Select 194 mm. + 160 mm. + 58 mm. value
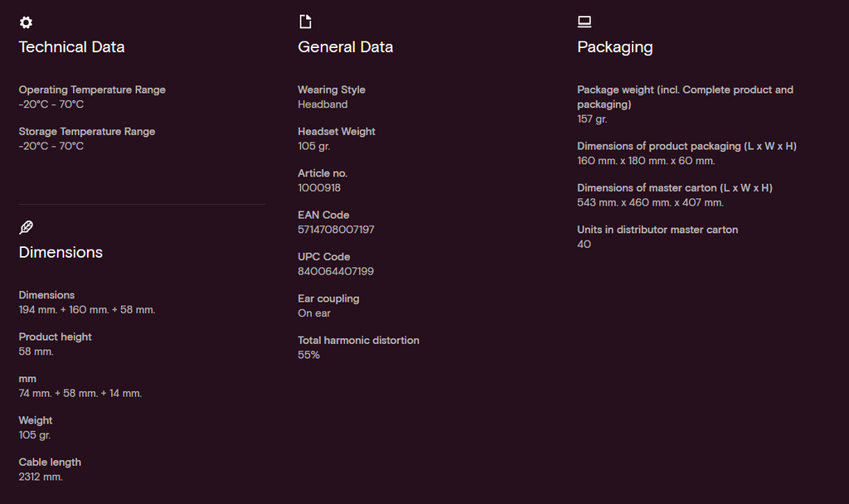The height and width of the screenshot is (504, 849). tap(86, 310)
